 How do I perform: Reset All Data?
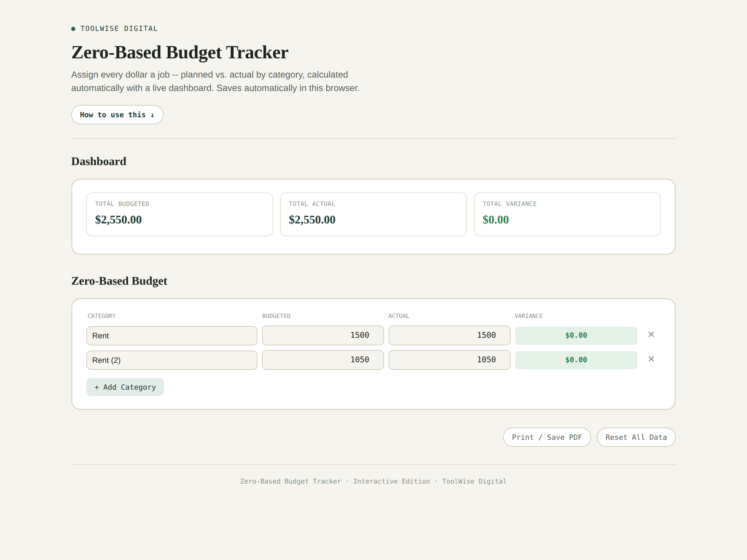[x=636, y=437]
